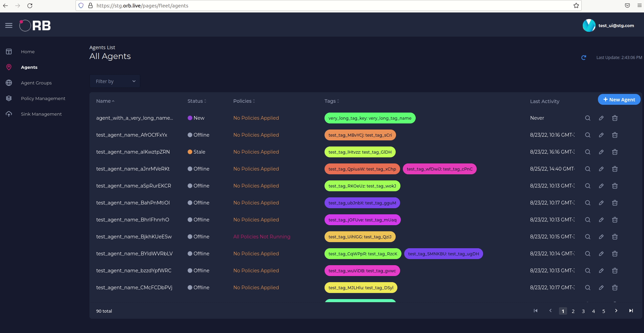Image resolution: width=644 pixels, height=333 pixels.
Task: Go to page 4 of agents
Action: 594,311
